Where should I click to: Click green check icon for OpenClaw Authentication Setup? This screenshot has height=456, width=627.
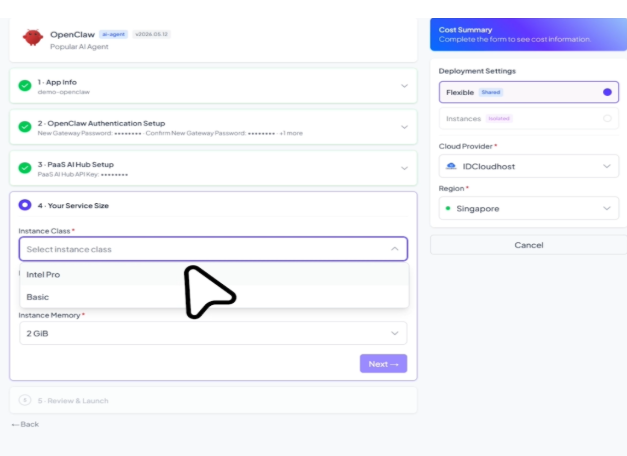click(25, 127)
